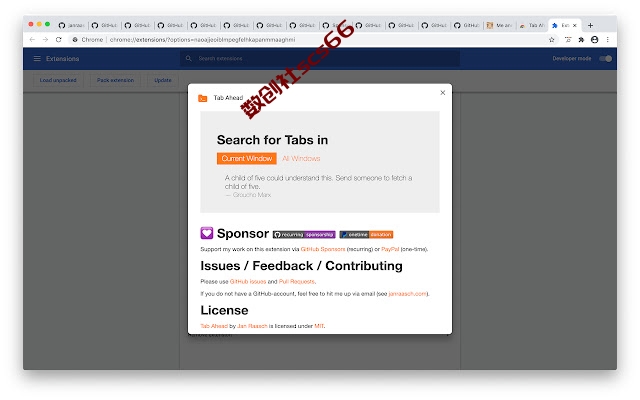Click the browser forward arrow
The width and height of the screenshot is (640, 400).
click(45, 40)
